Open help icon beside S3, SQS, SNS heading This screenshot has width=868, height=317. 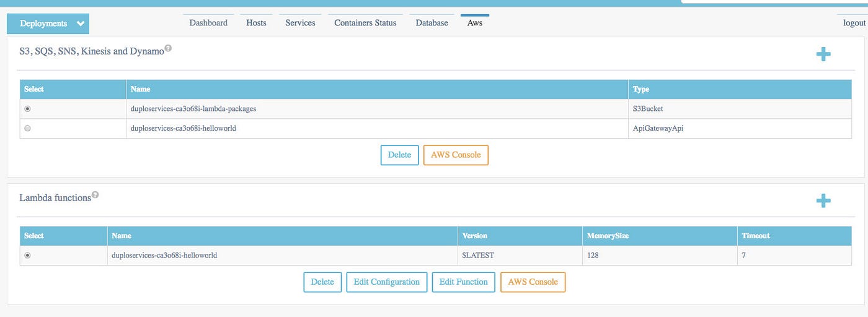click(x=168, y=48)
